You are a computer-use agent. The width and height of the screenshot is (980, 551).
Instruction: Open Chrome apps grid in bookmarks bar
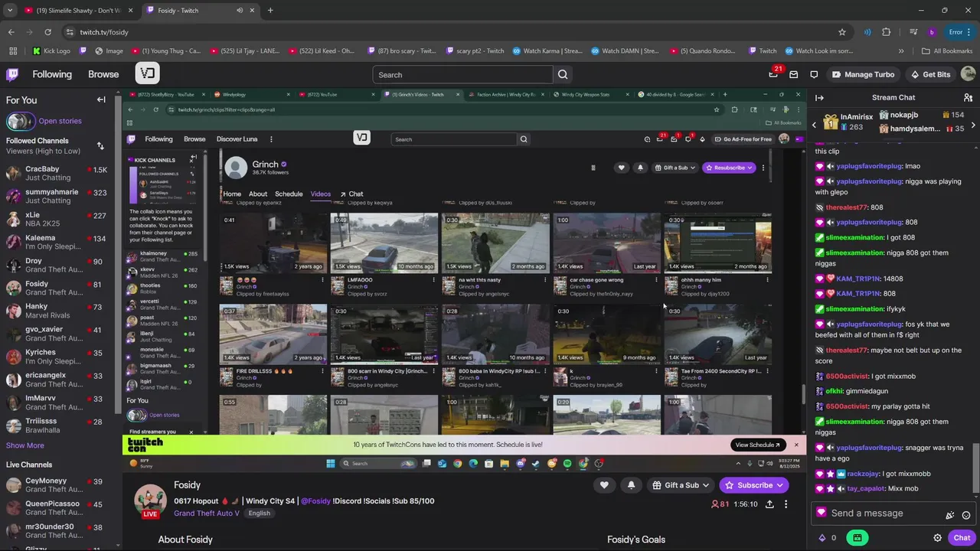pyautogui.click(x=13, y=51)
